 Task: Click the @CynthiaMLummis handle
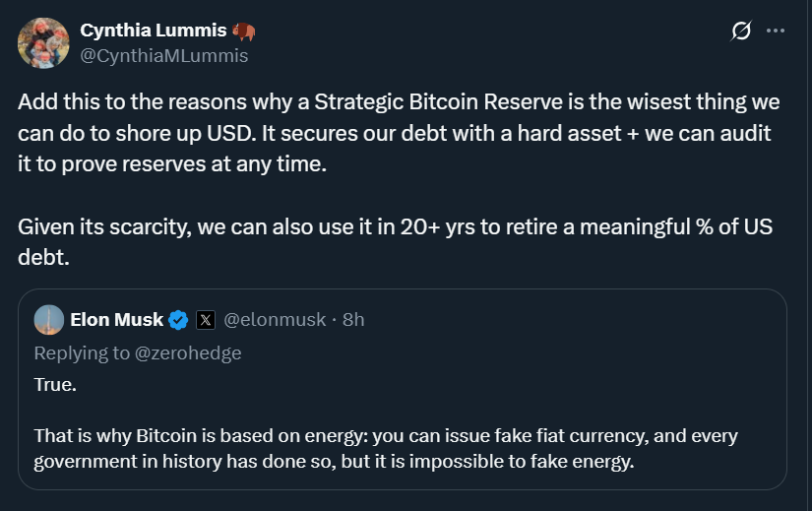tap(164, 56)
